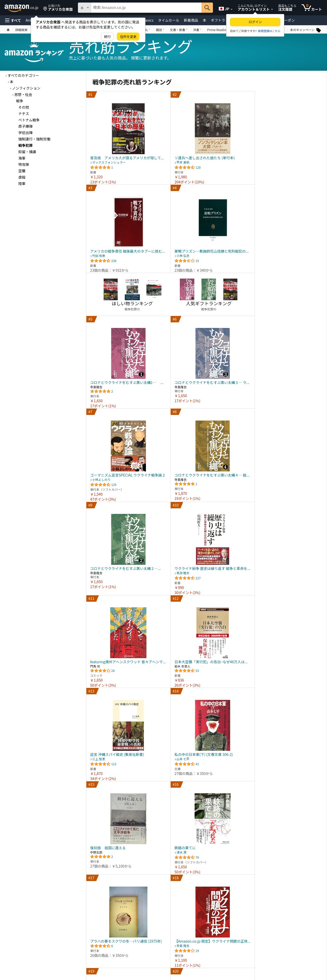Click the 続行 button in popup

[107, 37]
